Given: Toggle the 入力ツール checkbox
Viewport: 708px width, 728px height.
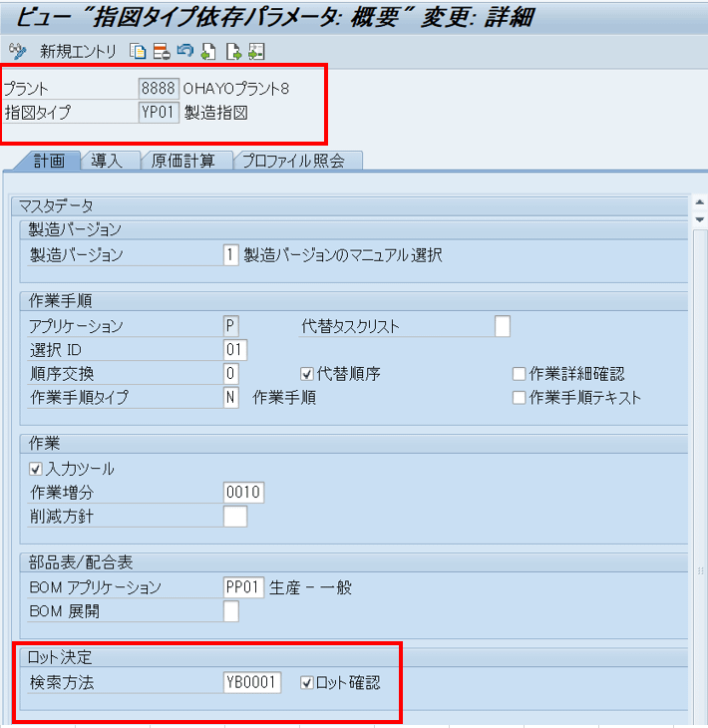Looking at the screenshot, I should coord(37,469).
